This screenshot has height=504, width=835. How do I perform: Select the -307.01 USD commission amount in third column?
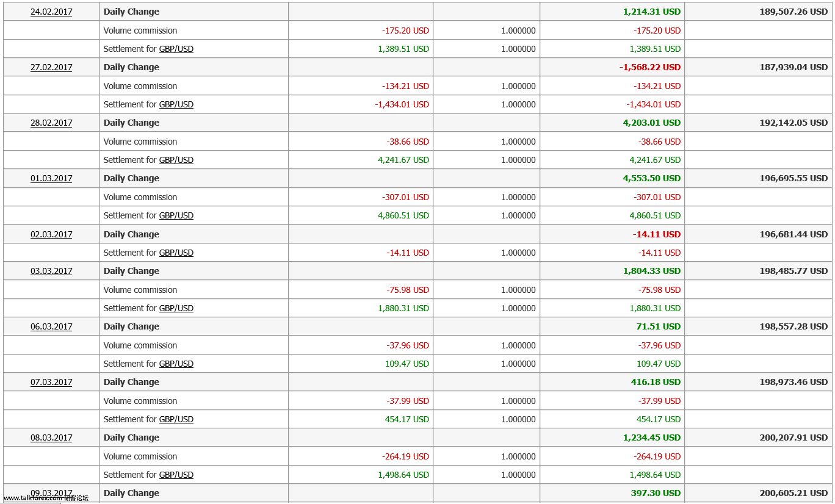[x=405, y=197]
